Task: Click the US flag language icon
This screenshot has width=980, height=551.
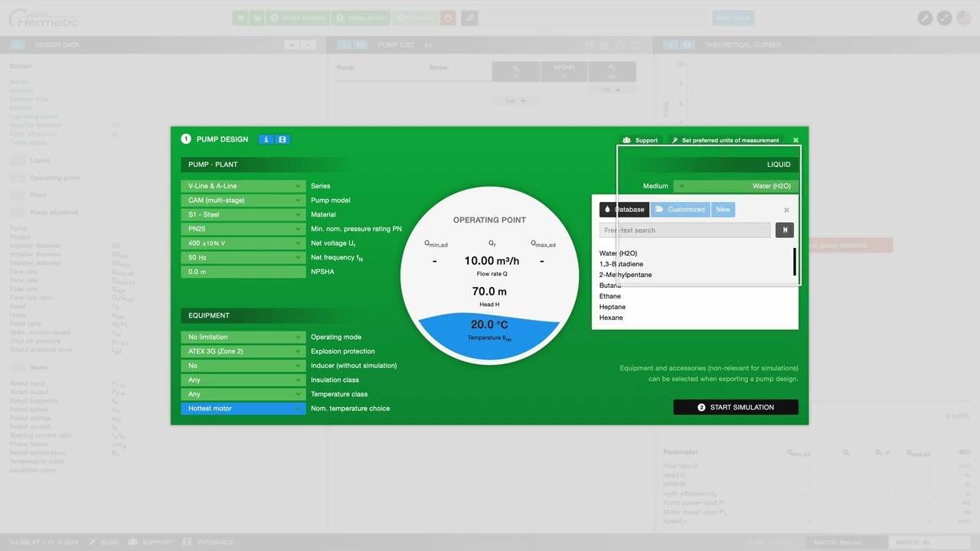Action: pos(963,18)
